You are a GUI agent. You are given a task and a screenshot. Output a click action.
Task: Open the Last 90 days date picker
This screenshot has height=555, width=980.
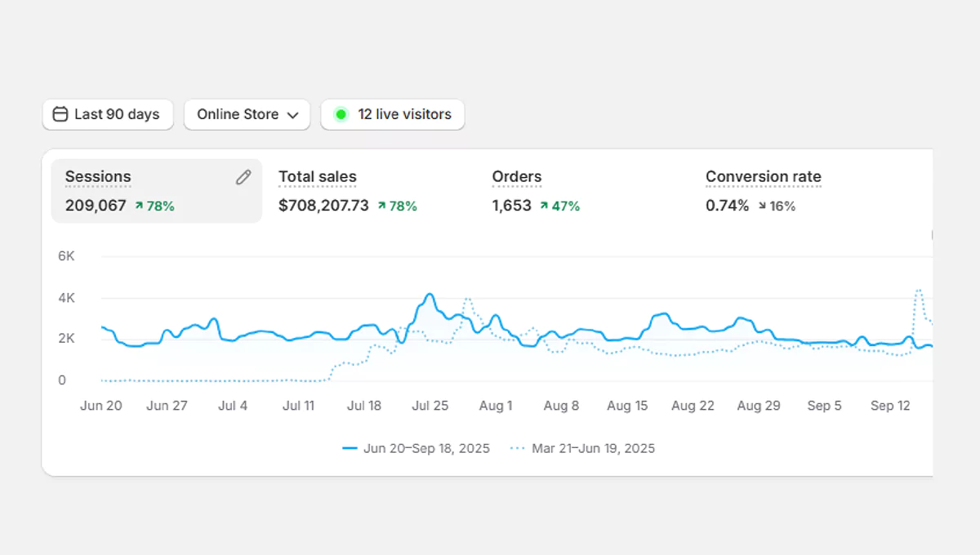[x=107, y=114]
